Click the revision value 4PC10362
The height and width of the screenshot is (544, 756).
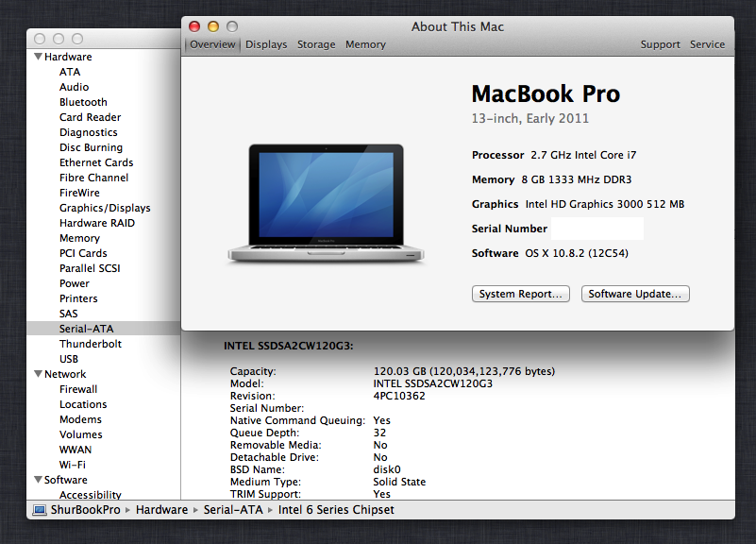(399, 396)
